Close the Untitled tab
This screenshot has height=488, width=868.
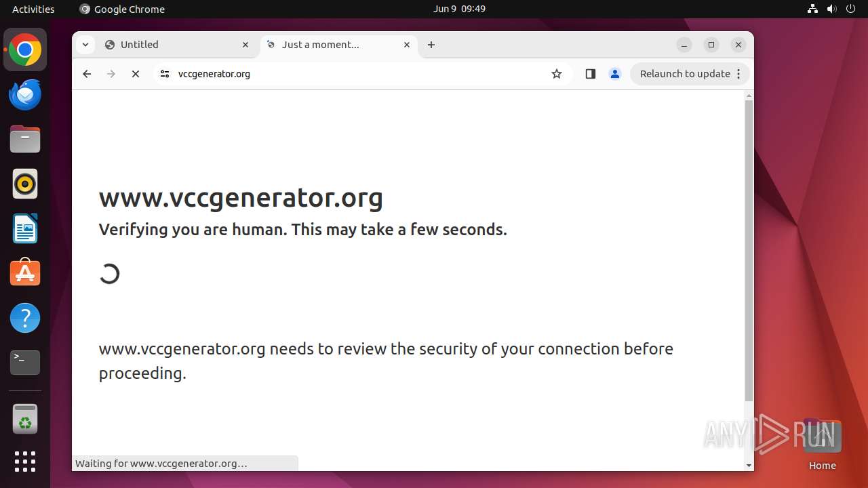coord(245,45)
